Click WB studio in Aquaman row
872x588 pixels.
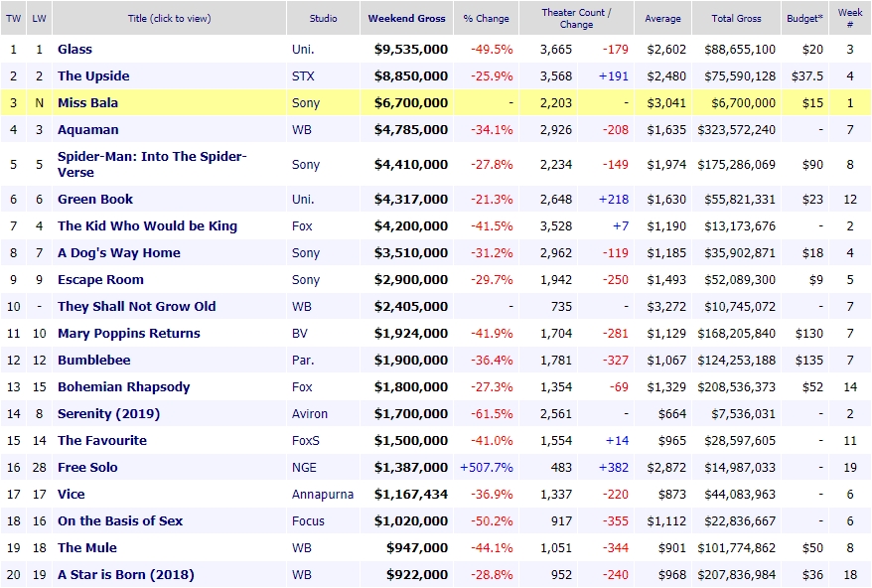[301, 129]
